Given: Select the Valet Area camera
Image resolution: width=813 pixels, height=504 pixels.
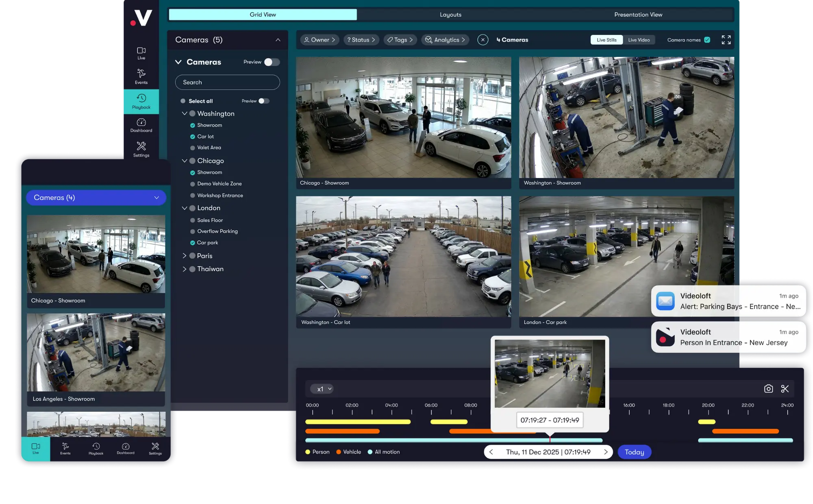Looking at the screenshot, I should click(x=193, y=148).
